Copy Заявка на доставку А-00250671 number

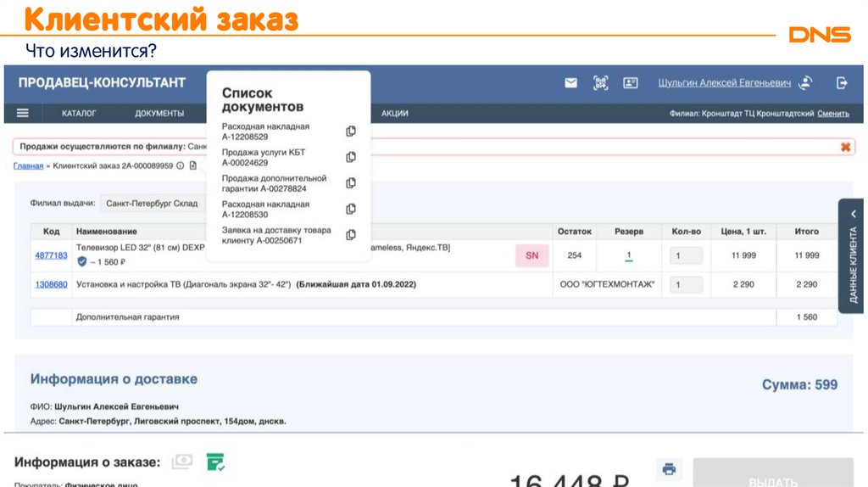tap(351, 235)
